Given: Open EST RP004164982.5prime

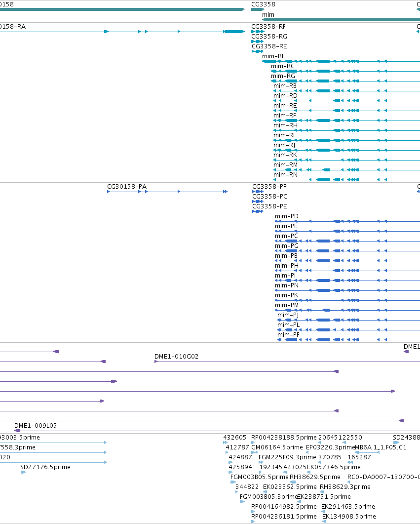Looking at the screenshot, I should click(284, 507).
